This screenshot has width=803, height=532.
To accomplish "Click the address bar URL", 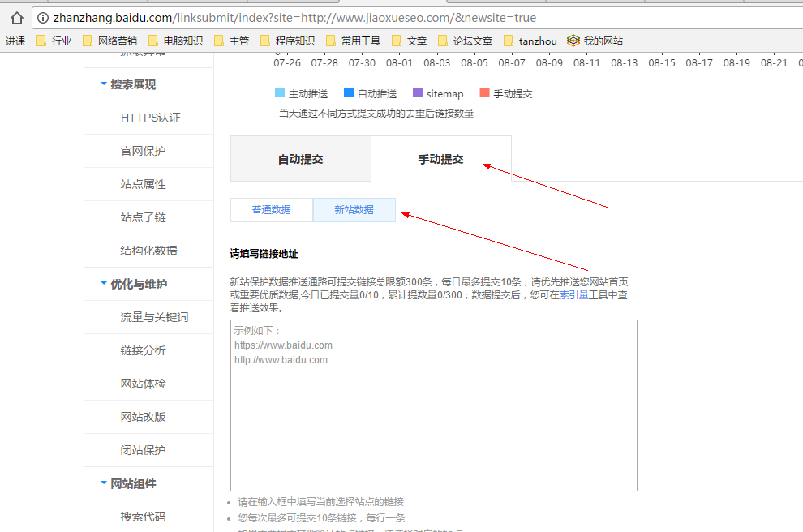I will tap(294, 18).
